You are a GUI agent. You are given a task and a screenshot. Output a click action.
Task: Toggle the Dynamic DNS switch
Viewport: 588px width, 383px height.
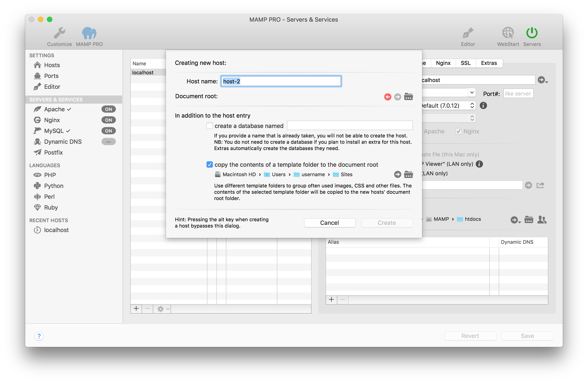(108, 142)
